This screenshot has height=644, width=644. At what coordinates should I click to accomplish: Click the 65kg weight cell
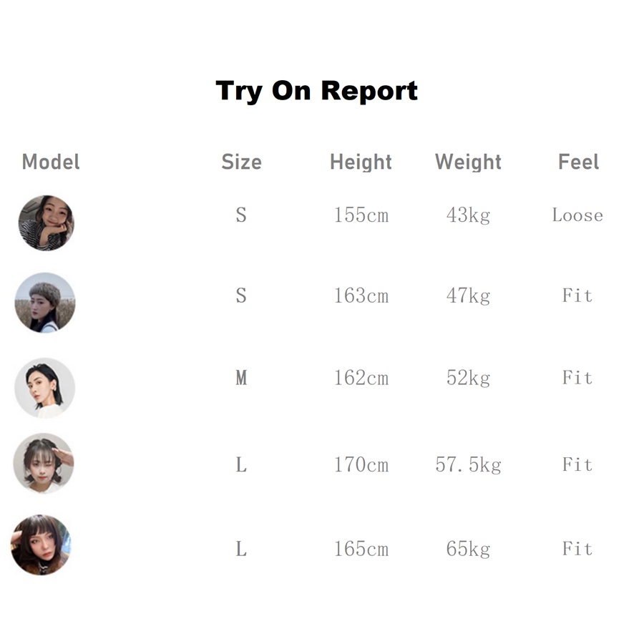pyautogui.click(x=468, y=550)
